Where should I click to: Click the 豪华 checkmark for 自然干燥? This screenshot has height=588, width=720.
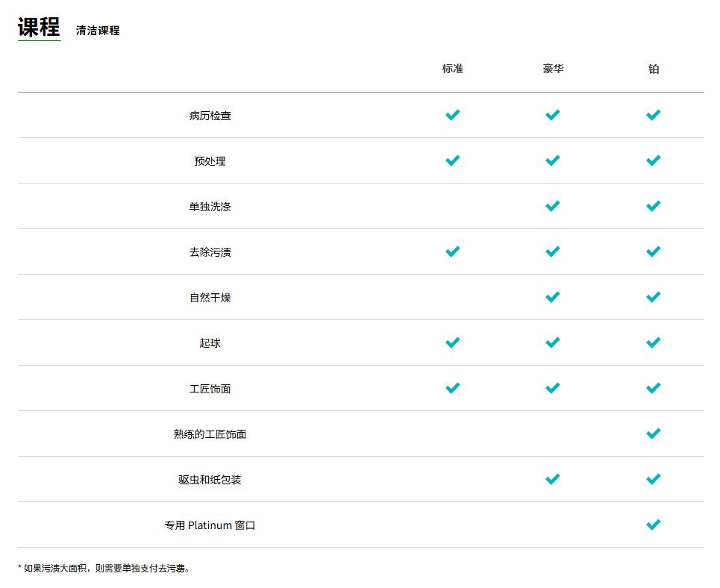click(x=552, y=297)
